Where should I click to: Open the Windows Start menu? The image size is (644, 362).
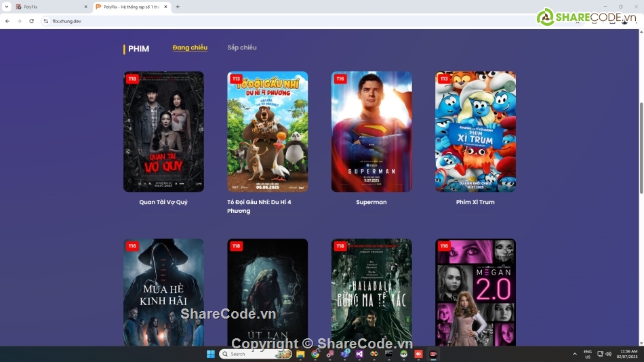click(211, 354)
